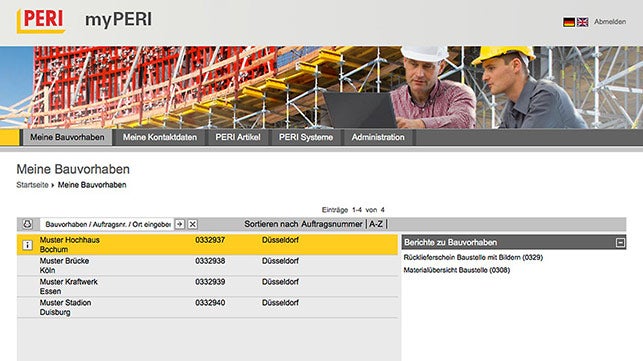Click Düsseldorf in Muster Brücke row
This screenshot has width=643, height=361.
pos(280,261)
